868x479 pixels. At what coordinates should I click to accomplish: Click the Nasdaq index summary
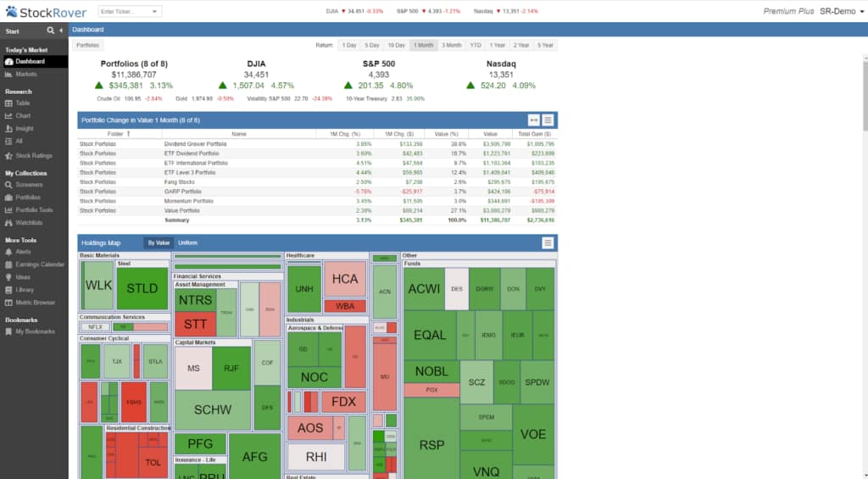501,75
